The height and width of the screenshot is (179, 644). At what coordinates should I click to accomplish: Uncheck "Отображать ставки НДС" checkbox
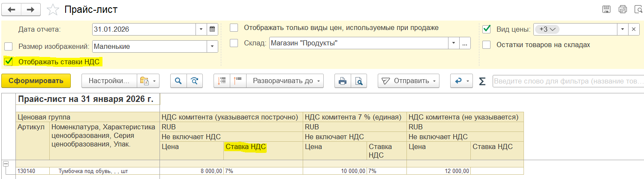click(x=8, y=62)
